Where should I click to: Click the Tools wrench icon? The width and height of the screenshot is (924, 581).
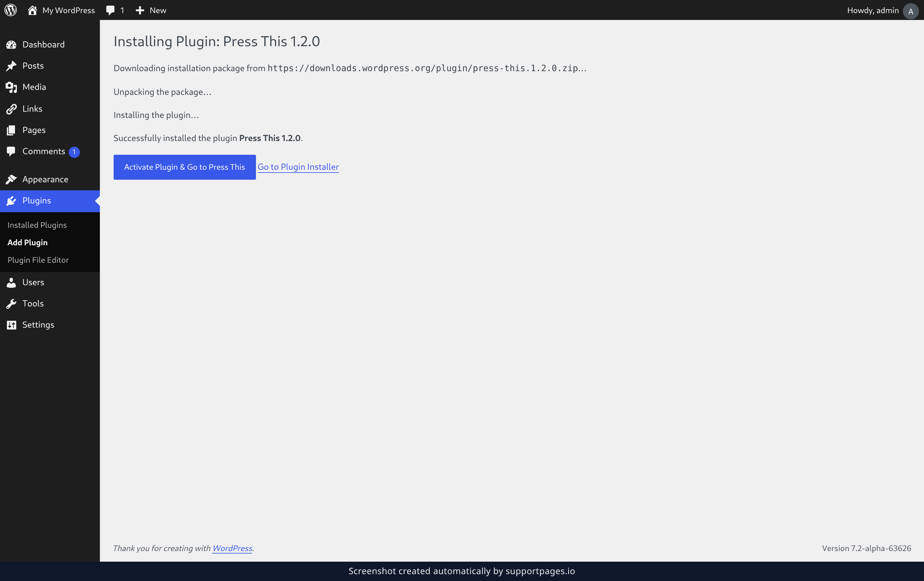pos(11,304)
